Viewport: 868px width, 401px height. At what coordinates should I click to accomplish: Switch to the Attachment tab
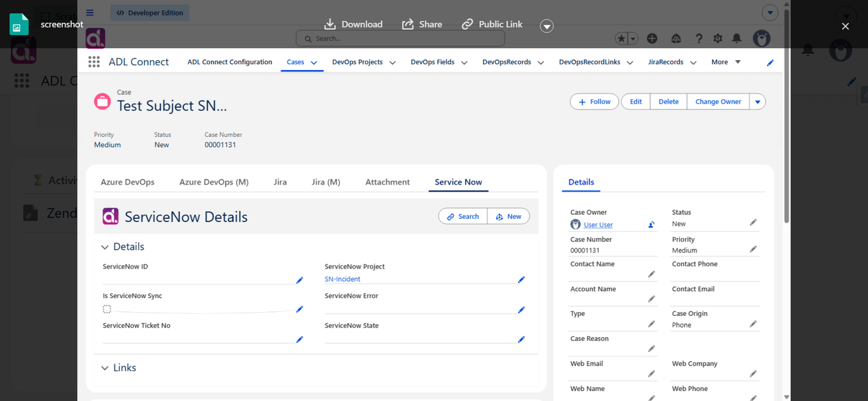387,182
